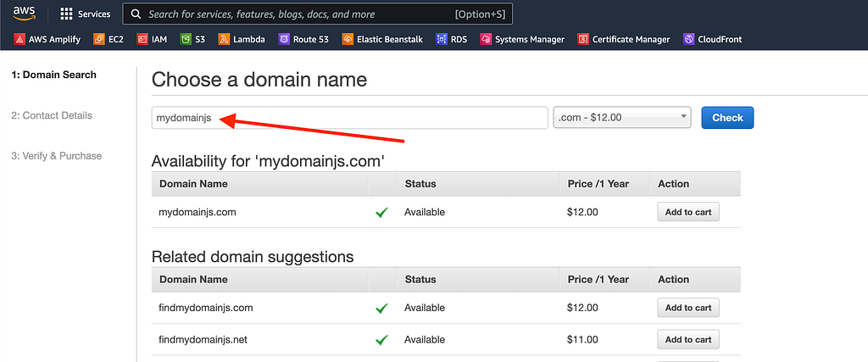Click the Elastic Beanstalk label

390,39
